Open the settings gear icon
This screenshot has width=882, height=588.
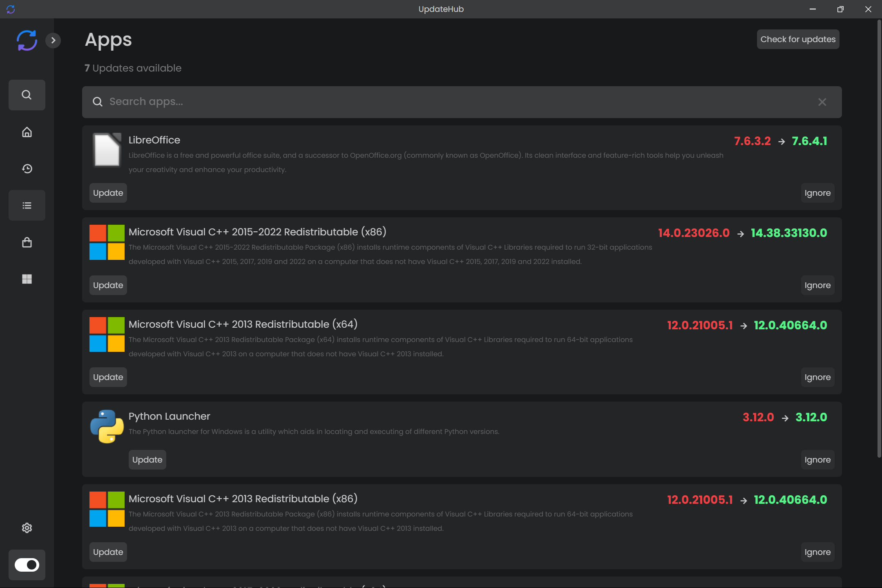coord(27,528)
